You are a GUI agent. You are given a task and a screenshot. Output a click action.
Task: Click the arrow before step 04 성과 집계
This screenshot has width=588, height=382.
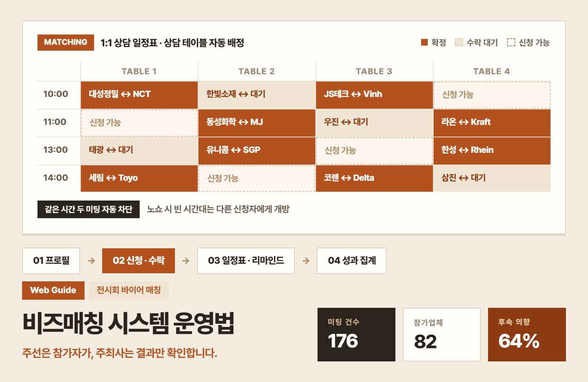tap(306, 261)
